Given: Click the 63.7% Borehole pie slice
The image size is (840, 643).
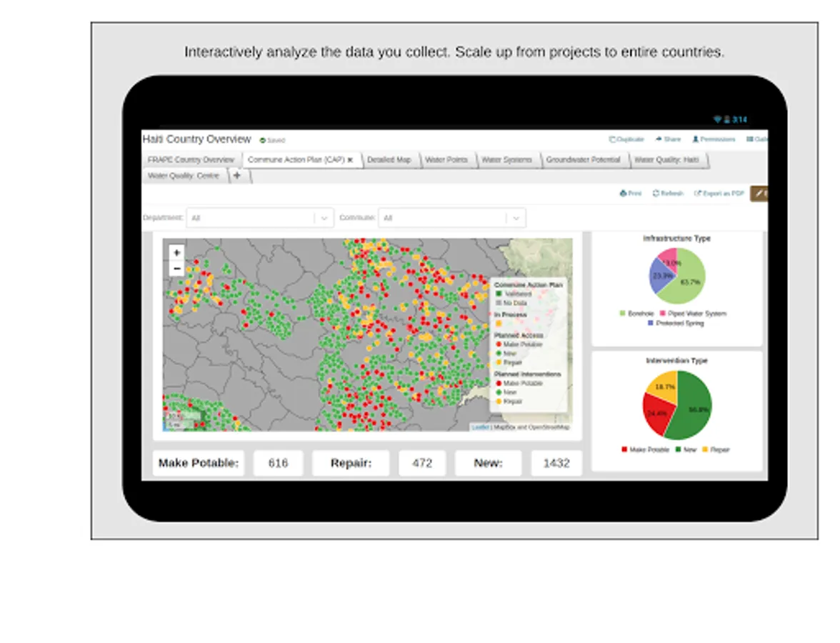Looking at the screenshot, I should click(x=690, y=281).
